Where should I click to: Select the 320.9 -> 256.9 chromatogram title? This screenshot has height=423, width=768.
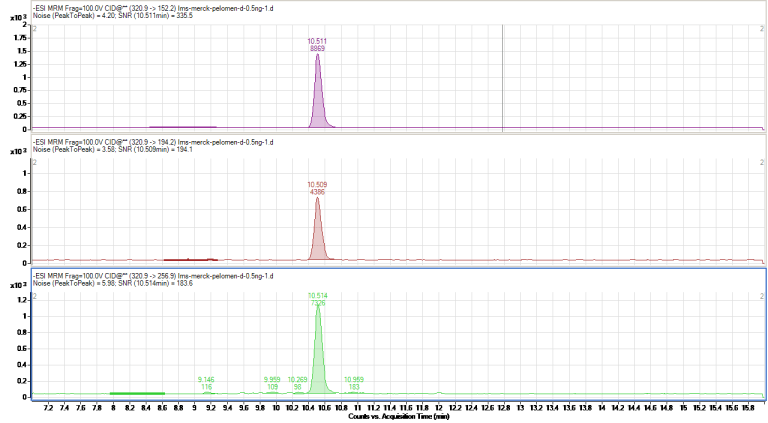coord(153,276)
